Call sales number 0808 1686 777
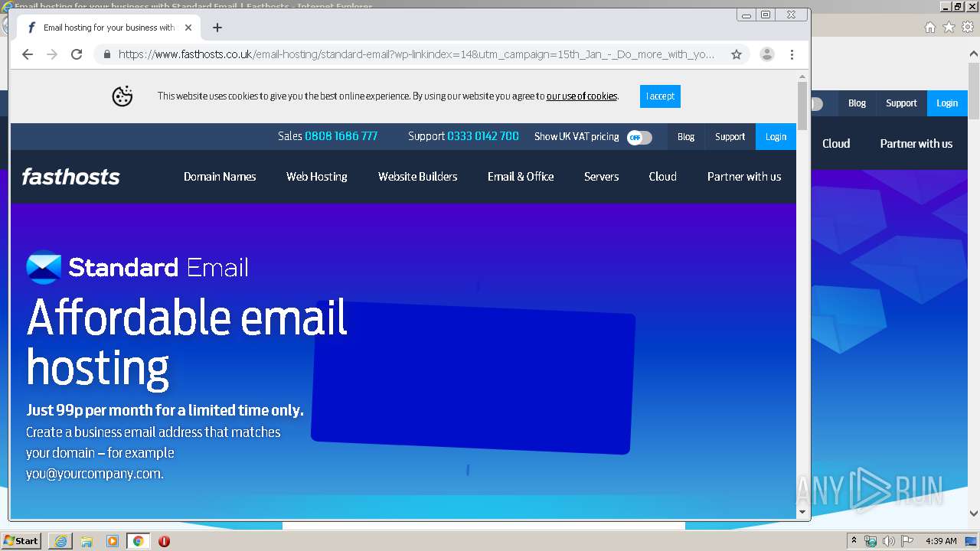Screen dimensions: 980x551 coord(341,136)
